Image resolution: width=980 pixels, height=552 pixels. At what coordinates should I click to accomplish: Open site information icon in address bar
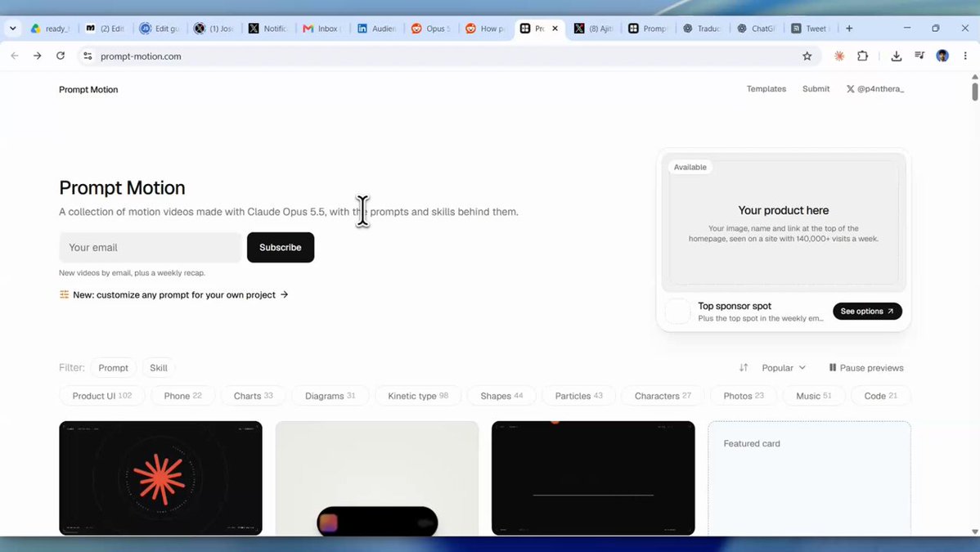pos(88,56)
